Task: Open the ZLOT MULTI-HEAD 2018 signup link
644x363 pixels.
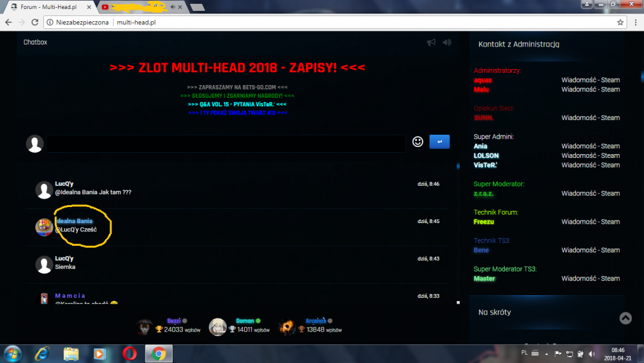Action: coord(237,68)
